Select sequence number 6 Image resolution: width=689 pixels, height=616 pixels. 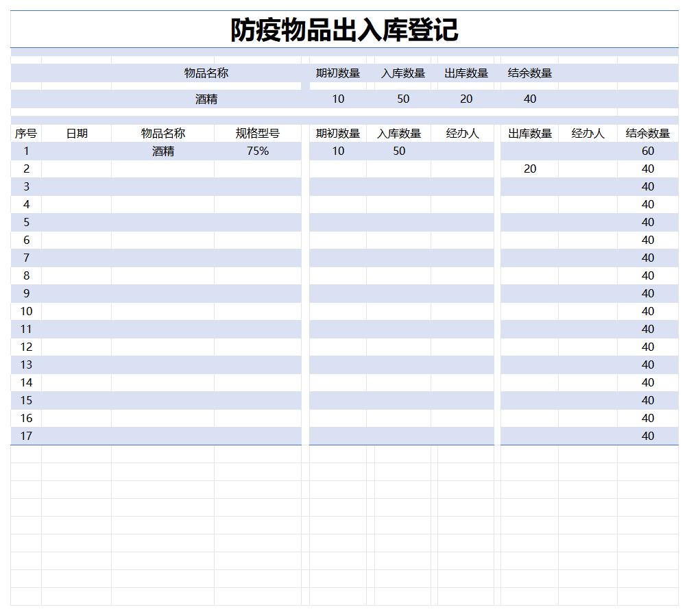click(26, 241)
